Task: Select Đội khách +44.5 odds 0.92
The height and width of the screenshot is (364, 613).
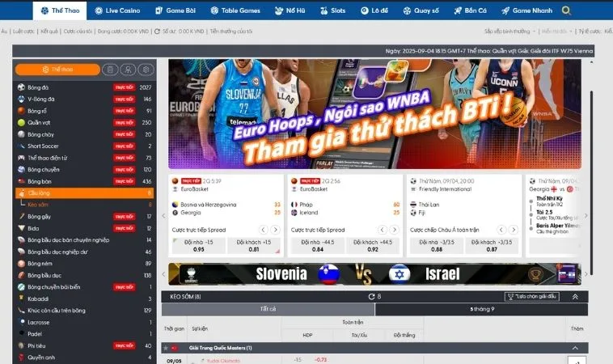Action: 373,245
